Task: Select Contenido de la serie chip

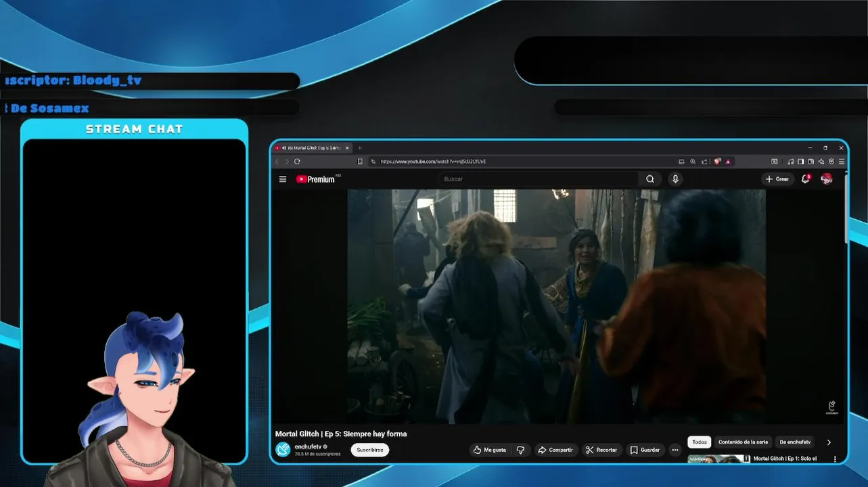Action: tap(743, 442)
